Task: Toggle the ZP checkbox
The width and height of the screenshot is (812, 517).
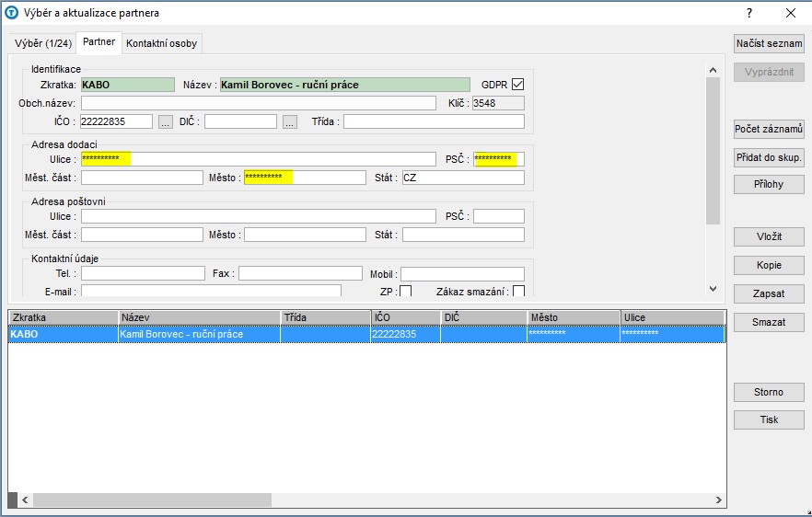Action: 405,291
